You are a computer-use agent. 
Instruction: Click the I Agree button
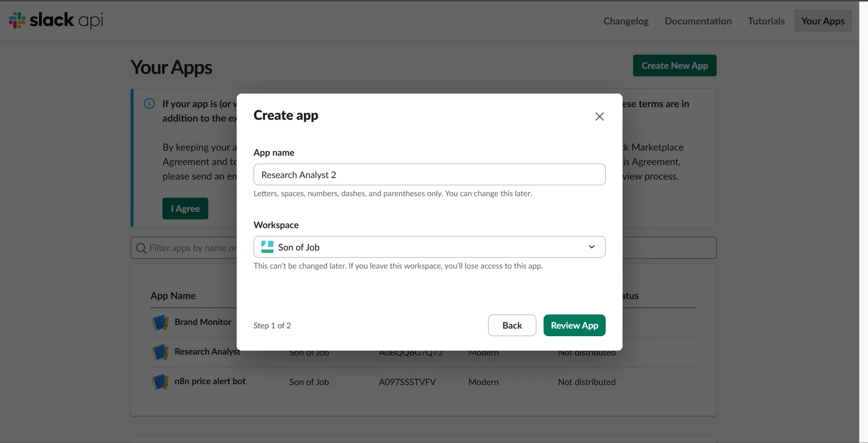(x=185, y=208)
